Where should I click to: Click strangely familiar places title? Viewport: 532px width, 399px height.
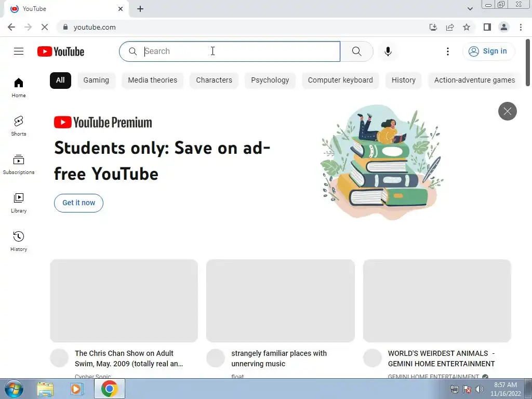(279, 358)
